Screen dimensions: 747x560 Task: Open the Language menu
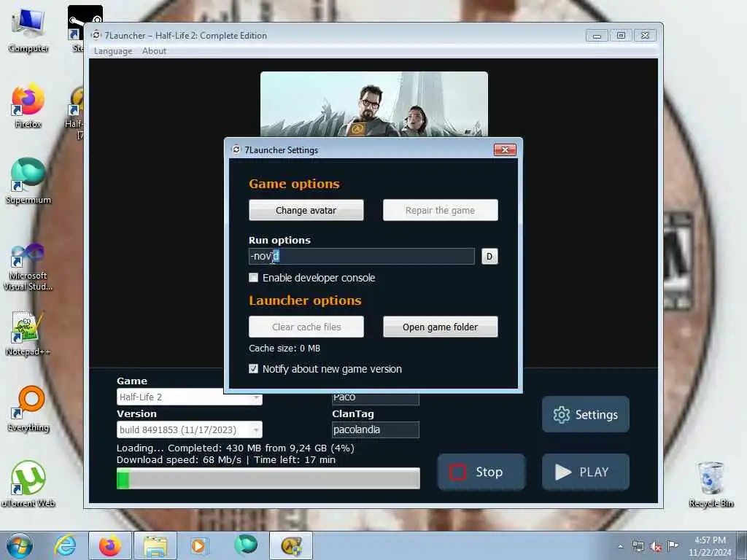pos(113,51)
